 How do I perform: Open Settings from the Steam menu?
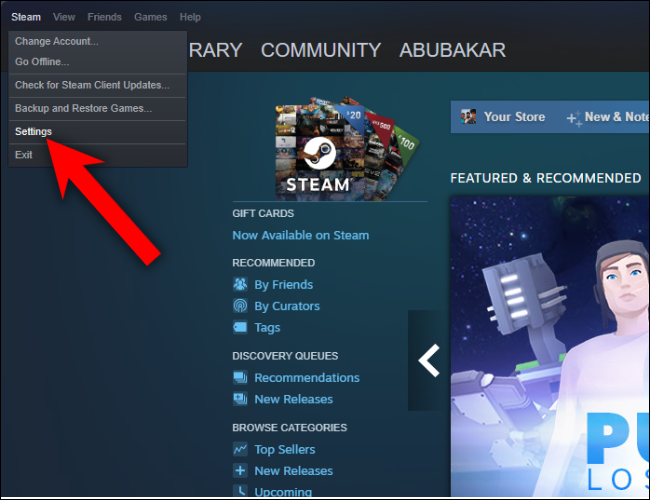click(34, 132)
